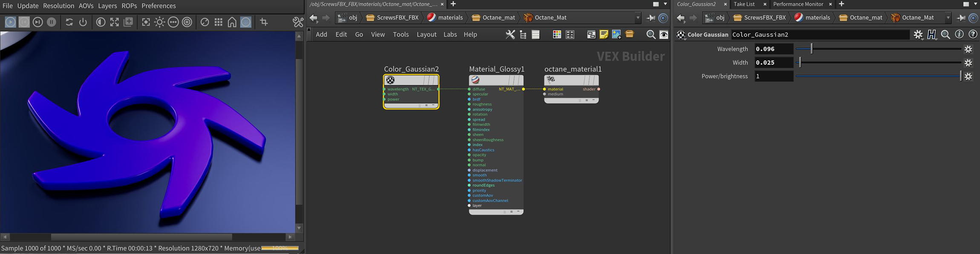
Task: Open the color palette grid icon
Action: point(556,34)
